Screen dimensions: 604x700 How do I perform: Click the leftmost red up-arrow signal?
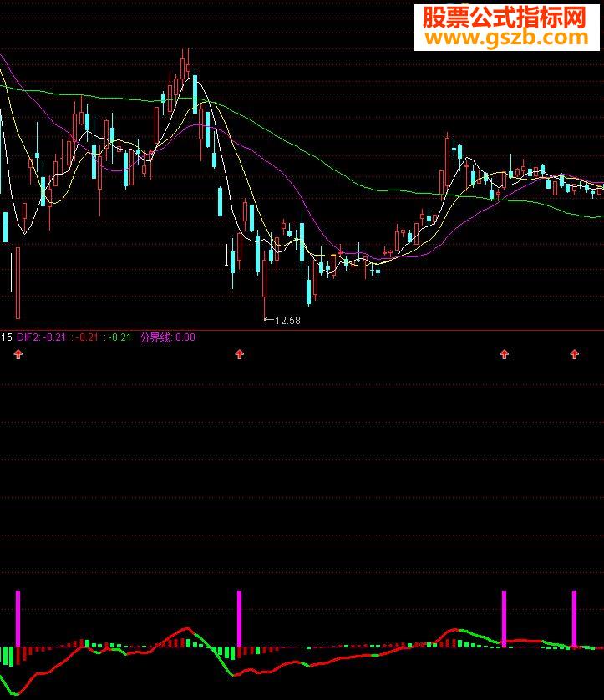pos(18,354)
